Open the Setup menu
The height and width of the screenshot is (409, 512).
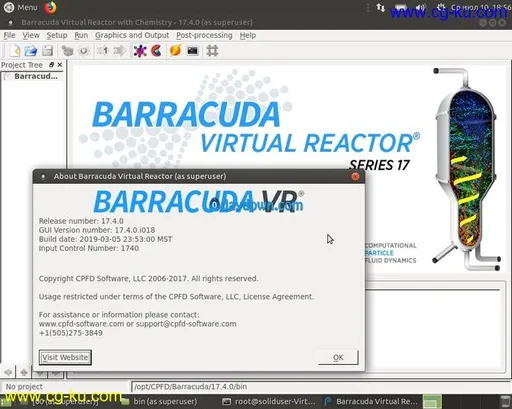57,35
